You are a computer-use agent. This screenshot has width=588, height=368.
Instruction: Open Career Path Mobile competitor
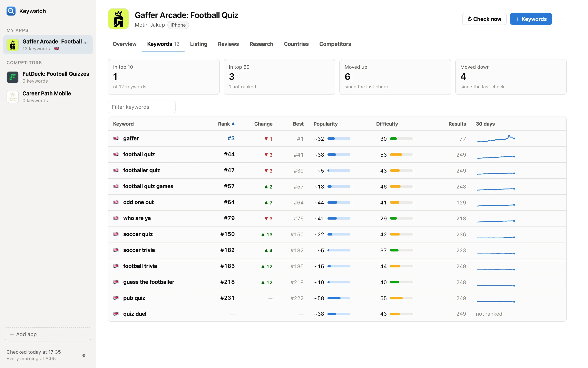(x=48, y=97)
